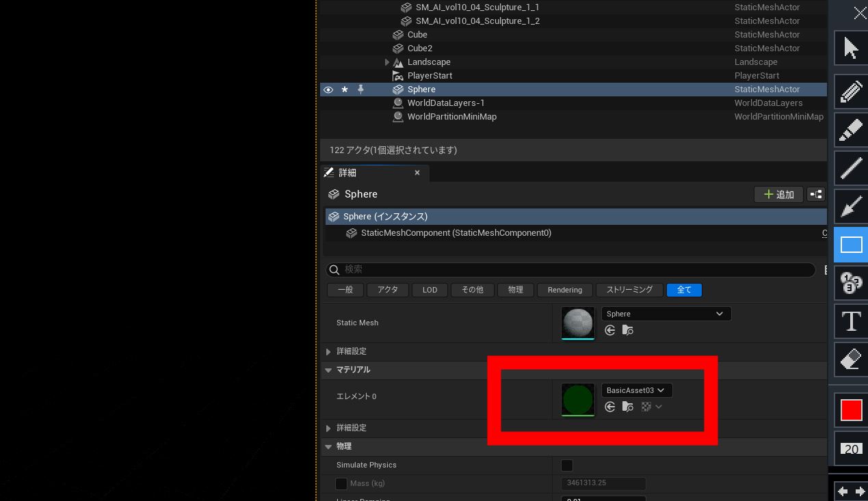This screenshot has height=501, width=868.
Task: Select the pencil drawing tool
Action: (851, 92)
